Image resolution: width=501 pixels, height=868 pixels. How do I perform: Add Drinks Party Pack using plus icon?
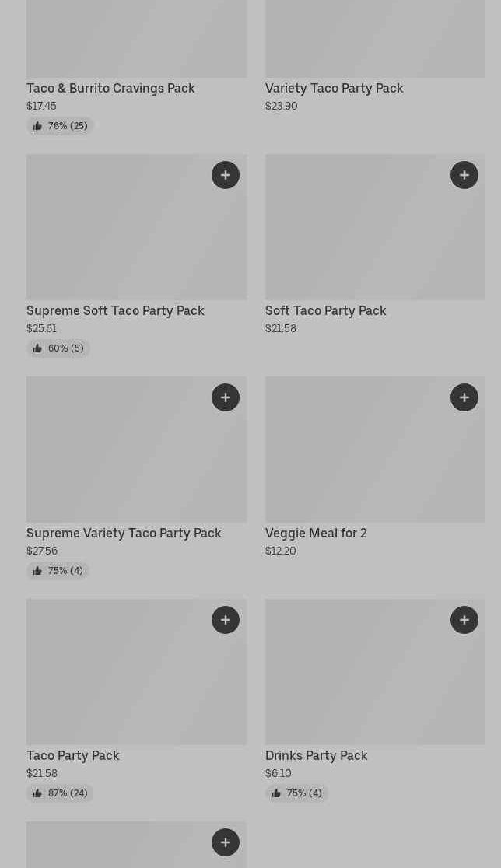[464, 620]
